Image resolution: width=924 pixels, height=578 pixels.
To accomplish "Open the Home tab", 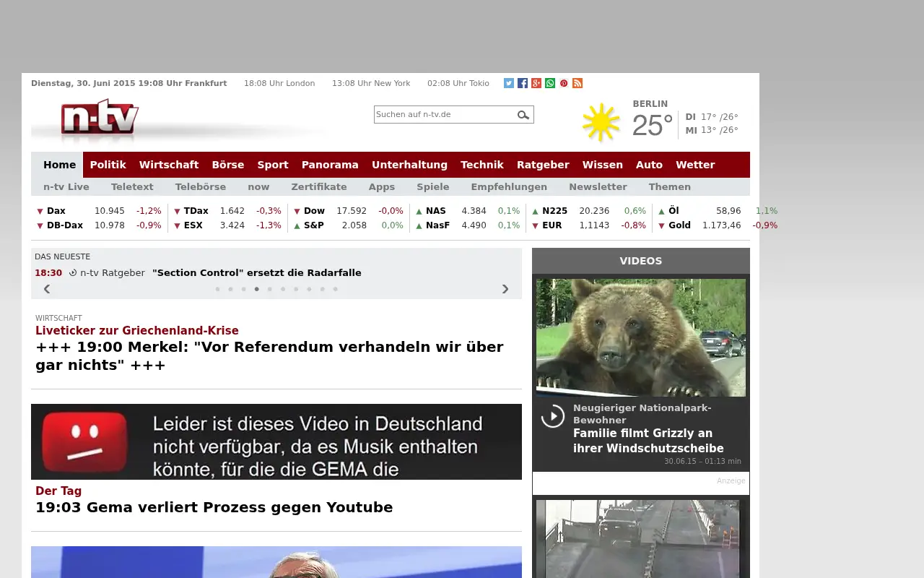I will coord(59,165).
